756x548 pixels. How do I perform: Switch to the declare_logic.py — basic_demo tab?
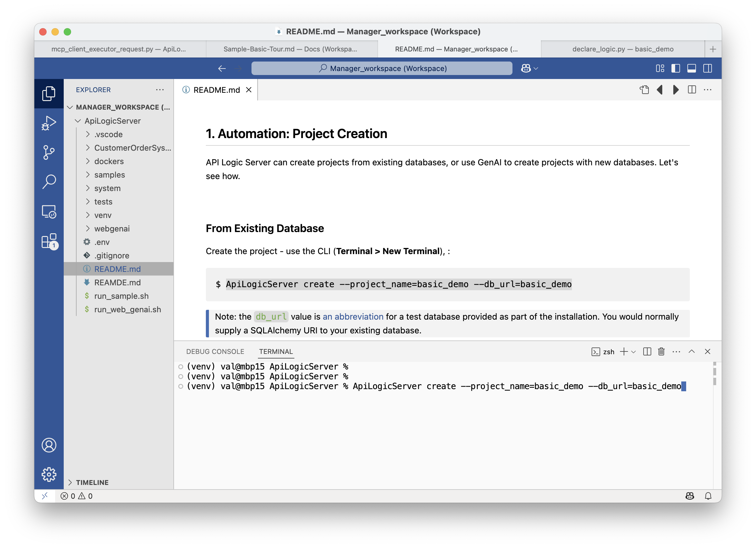point(623,49)
